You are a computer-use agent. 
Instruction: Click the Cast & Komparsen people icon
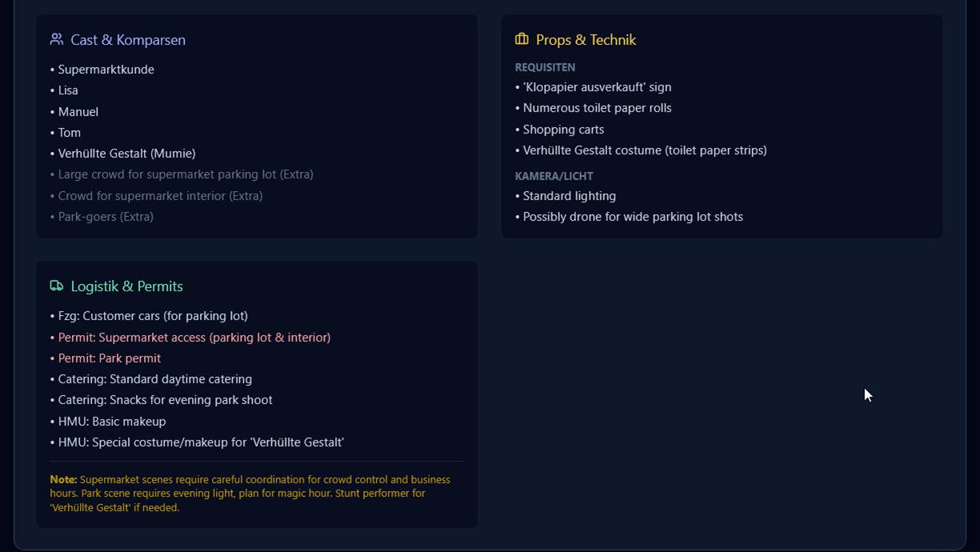tap(56, 39)
